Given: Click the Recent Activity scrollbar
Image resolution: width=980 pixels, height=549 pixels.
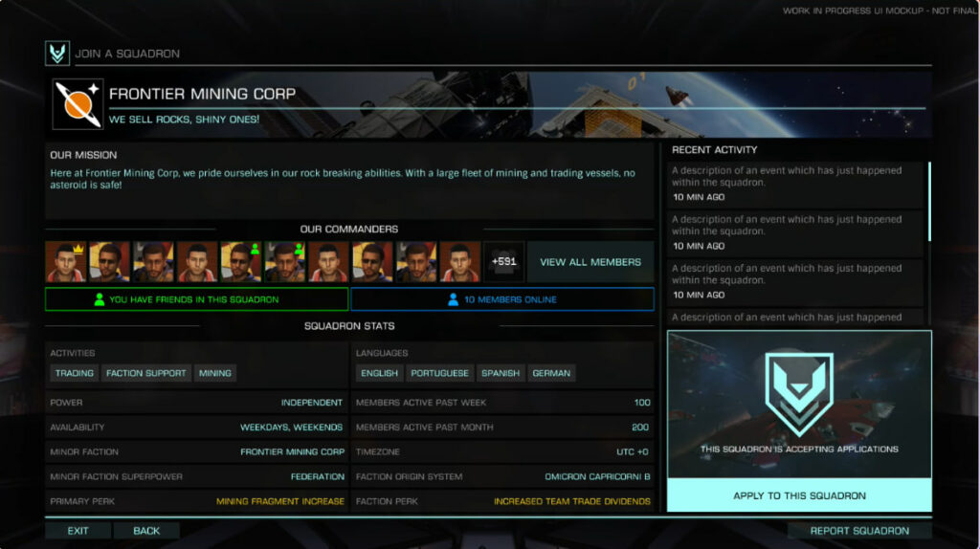Looking at the screenshot, I should (929, 201).
